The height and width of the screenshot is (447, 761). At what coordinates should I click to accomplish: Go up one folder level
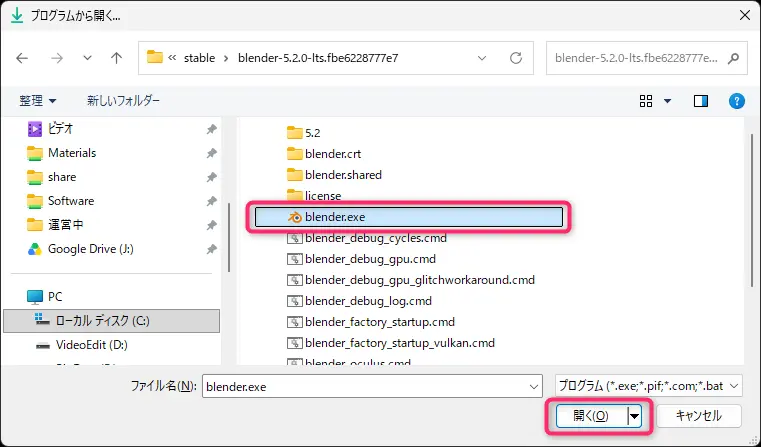pos(116,58)
